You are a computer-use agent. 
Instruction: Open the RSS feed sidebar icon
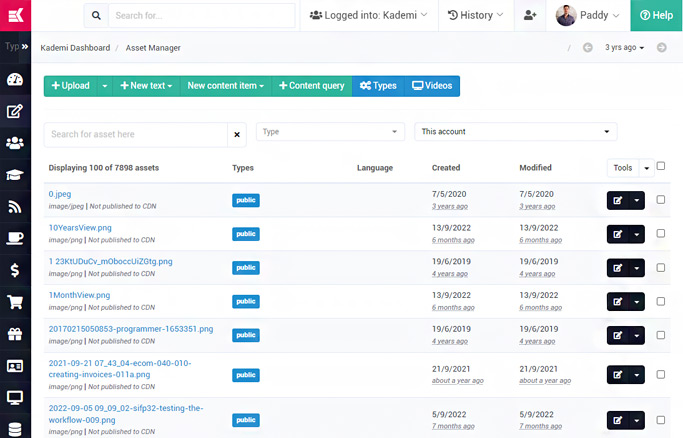click(x=15, y=207)
